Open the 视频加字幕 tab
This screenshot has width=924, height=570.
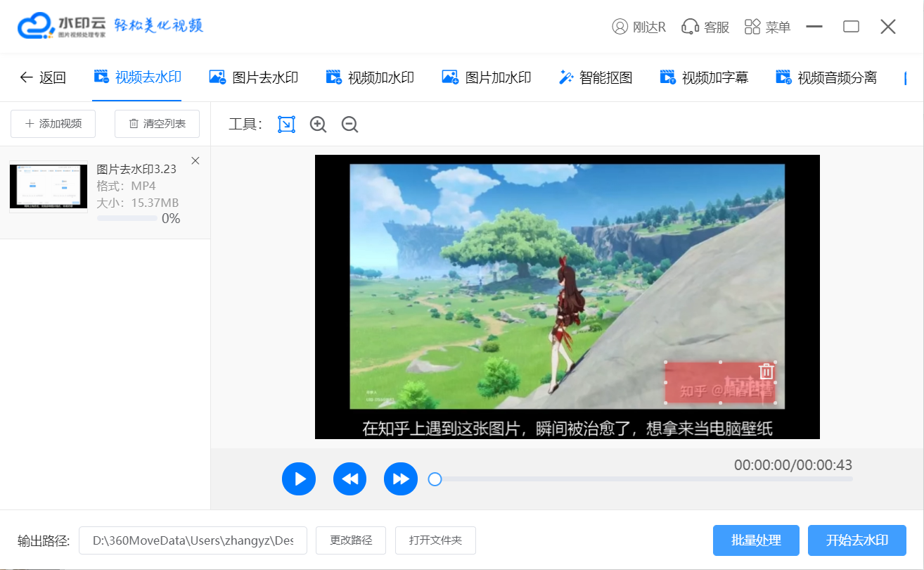[x=704, y=77]
